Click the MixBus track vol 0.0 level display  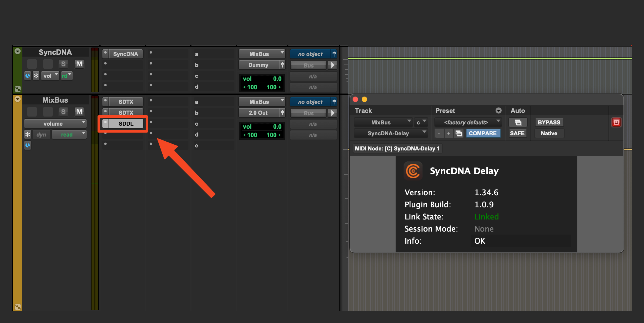click(262, 127)
